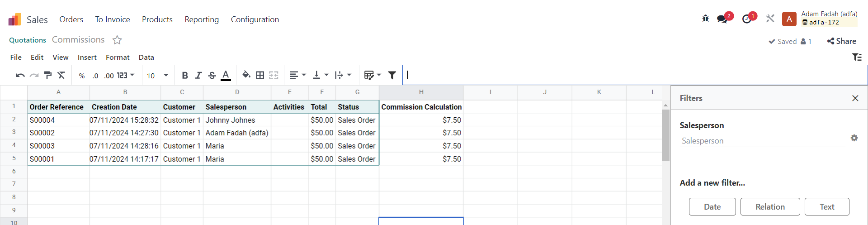This screenshot has height=225, width=868.
Task: Open the number format 123 dropdown
Action: coord(126,75)
